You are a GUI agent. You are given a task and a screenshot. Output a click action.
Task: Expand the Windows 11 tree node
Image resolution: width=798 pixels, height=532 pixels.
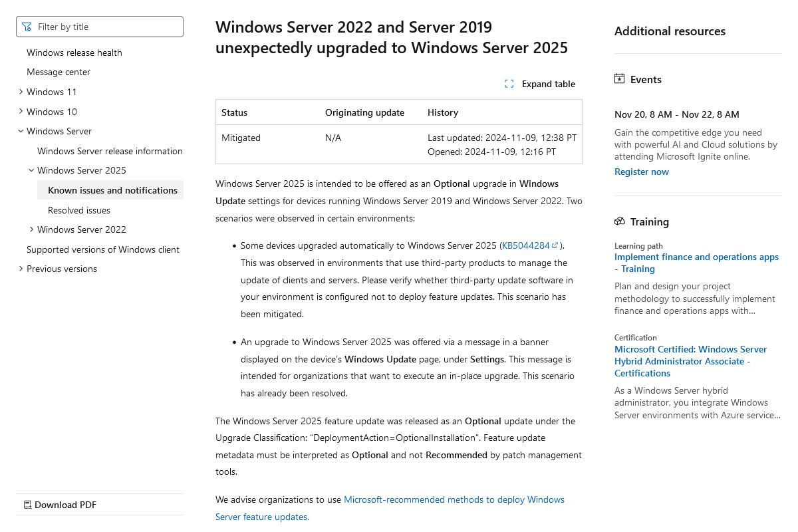(21, 92)
